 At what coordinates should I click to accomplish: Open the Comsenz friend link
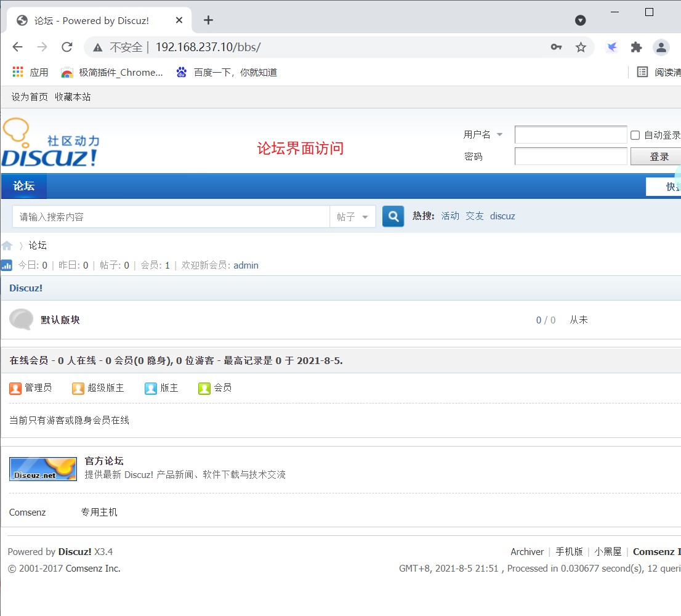pos(27,512)
